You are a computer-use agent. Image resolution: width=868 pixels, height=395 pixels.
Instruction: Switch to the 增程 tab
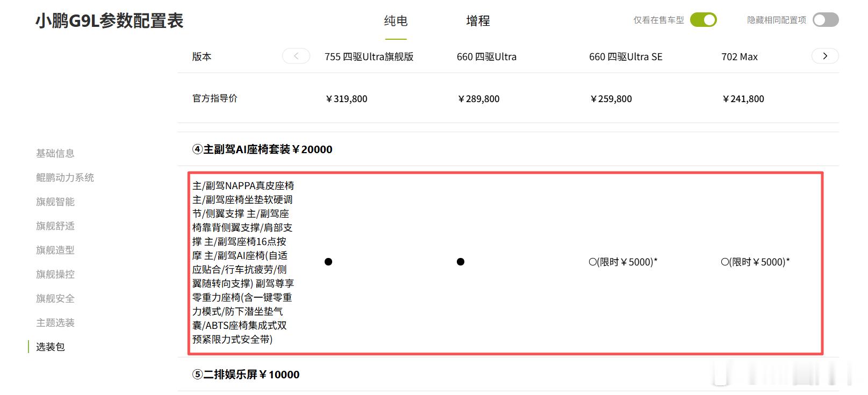tap(478, 21)
